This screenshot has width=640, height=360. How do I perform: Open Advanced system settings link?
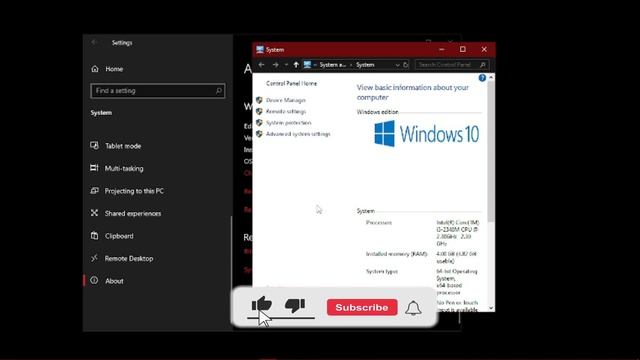coord(298,134)
